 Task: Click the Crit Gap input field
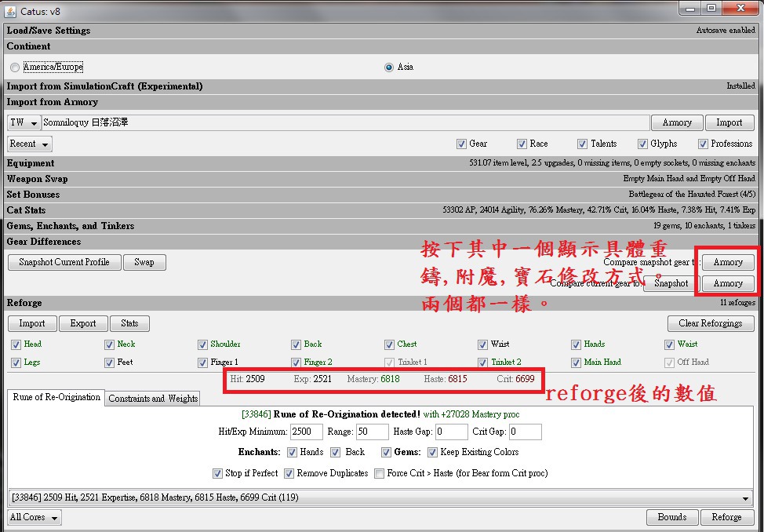point(526,432)
